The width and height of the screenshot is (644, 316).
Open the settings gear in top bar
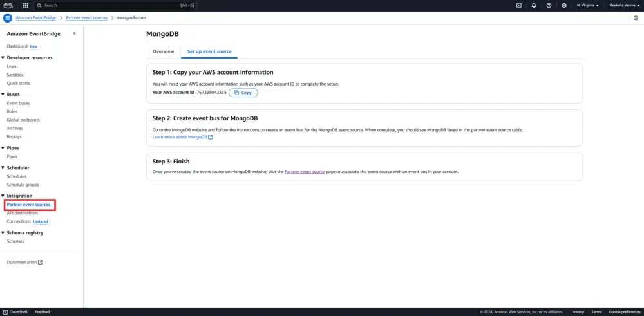point(564,5)
